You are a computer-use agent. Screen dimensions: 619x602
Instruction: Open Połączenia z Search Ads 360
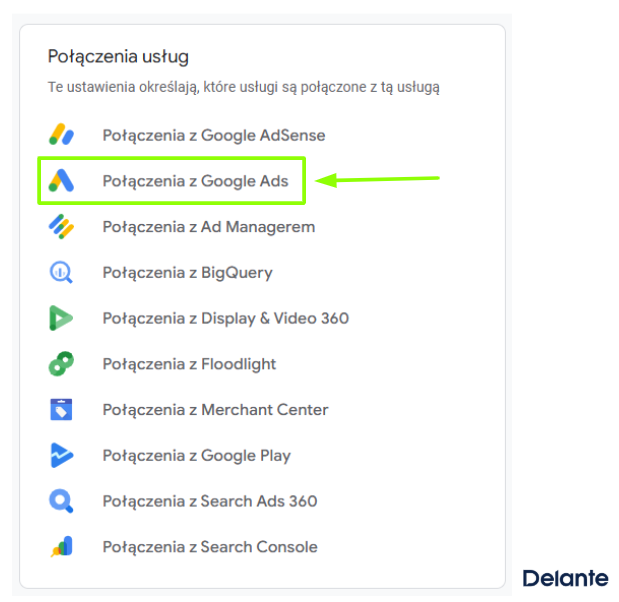(210, 502)
